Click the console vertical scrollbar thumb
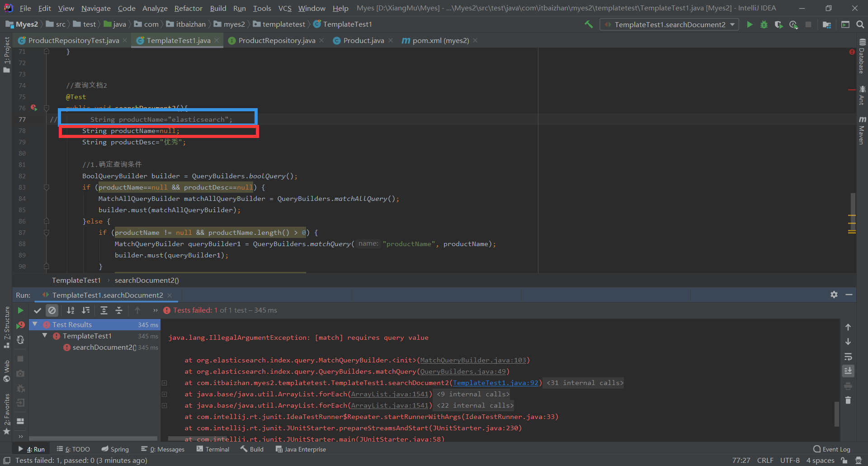868x466 pixels. pos(836,414)
